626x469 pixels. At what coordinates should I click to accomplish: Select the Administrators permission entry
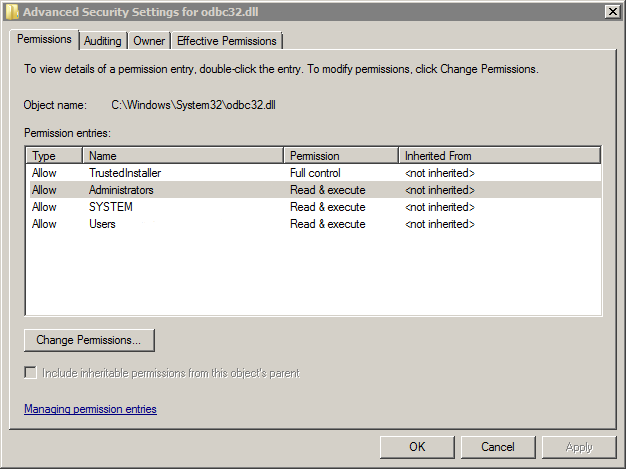[121, 190]
